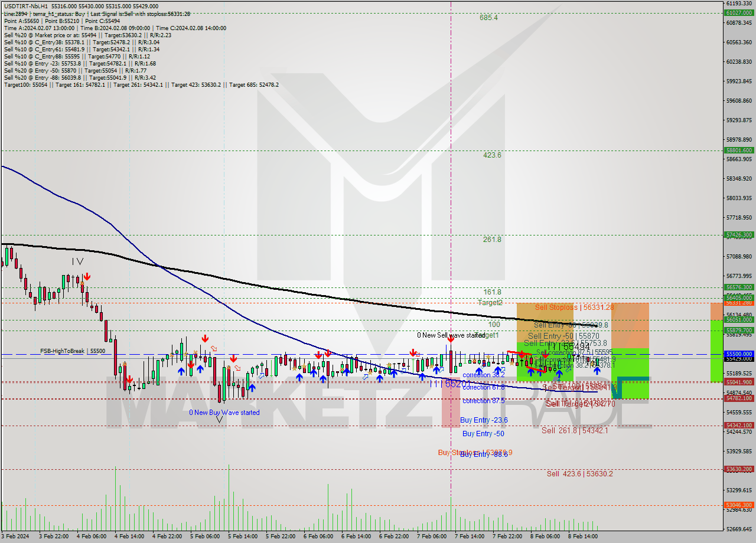Click the red 54782.100 price axis tag
The width and height of the screenshot is (756, 543).
coord(739,398)
